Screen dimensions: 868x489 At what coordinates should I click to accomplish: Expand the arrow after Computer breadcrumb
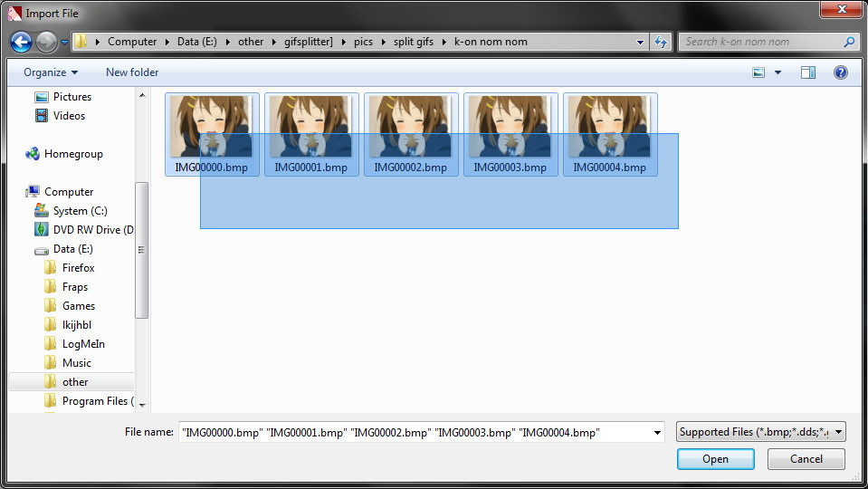[x=167, y=42]
